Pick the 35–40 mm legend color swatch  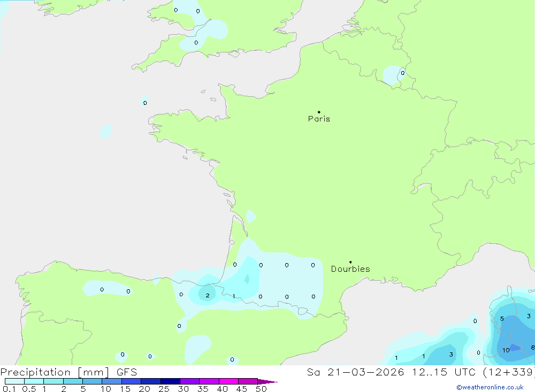(209, 381)
